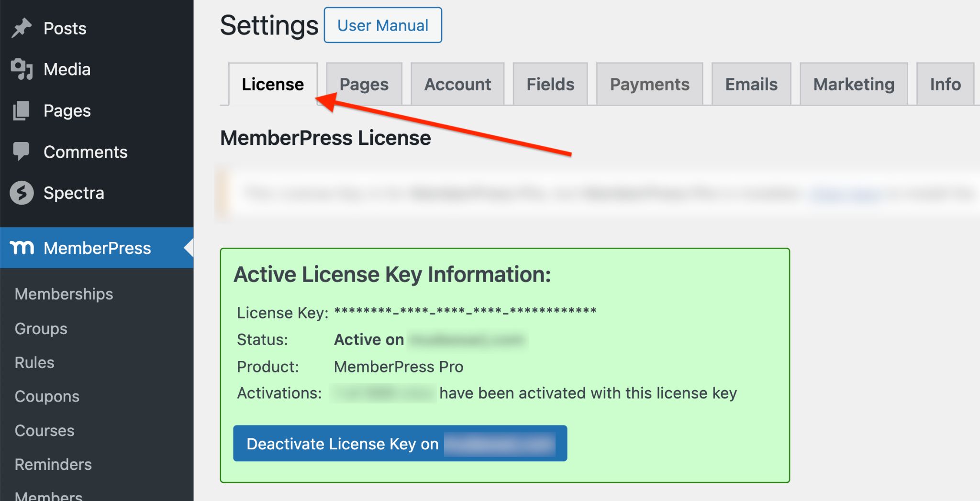Click the Pages document icon

point(21,110)
